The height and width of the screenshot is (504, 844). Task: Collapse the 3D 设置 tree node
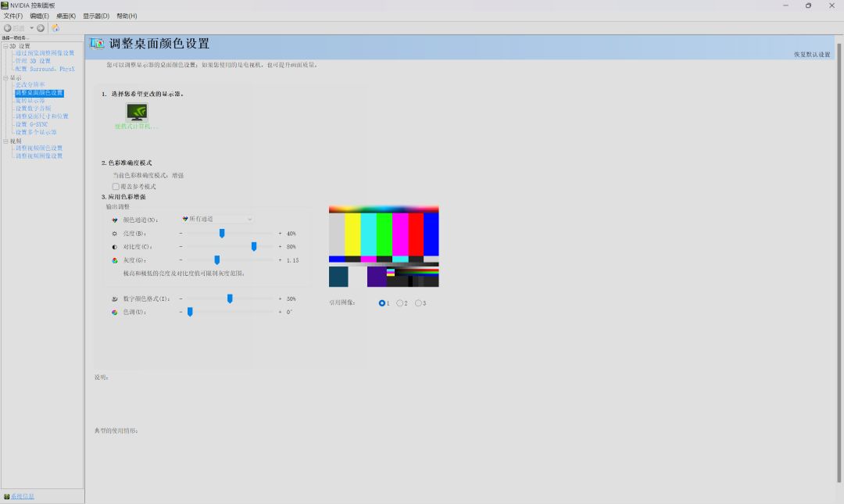(x=6, y=46)
